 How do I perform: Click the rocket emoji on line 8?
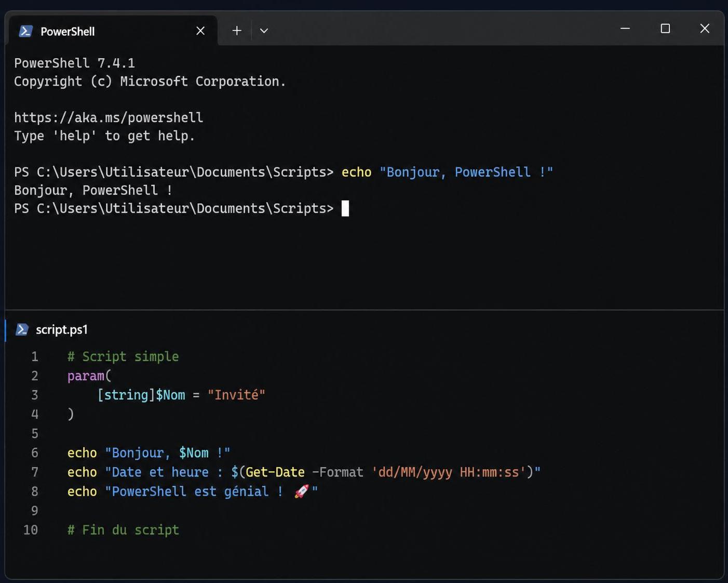(301, 491)
